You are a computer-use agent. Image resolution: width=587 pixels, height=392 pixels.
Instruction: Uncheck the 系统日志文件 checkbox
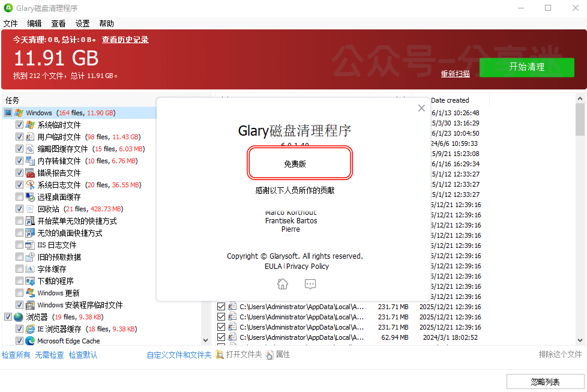(20, 184)
